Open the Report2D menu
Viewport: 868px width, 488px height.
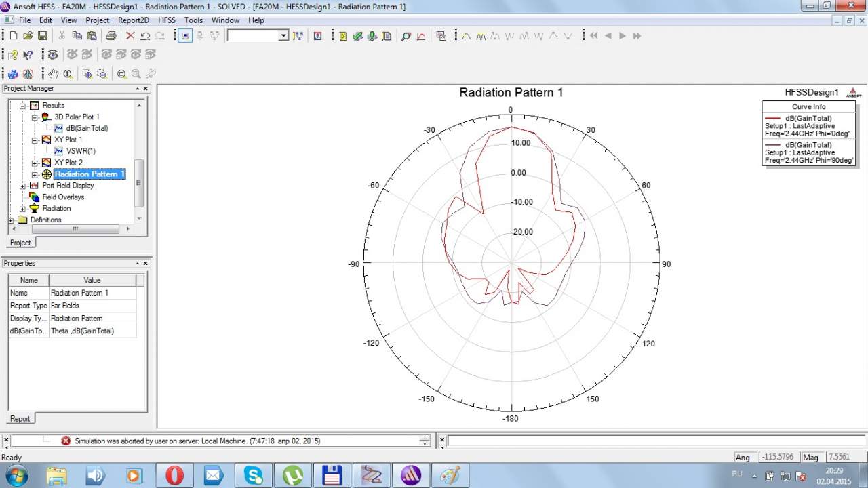coord(133,20)
